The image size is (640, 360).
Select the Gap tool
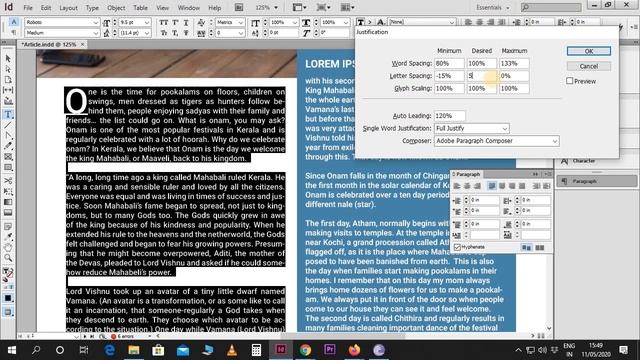tap(8, 90)
